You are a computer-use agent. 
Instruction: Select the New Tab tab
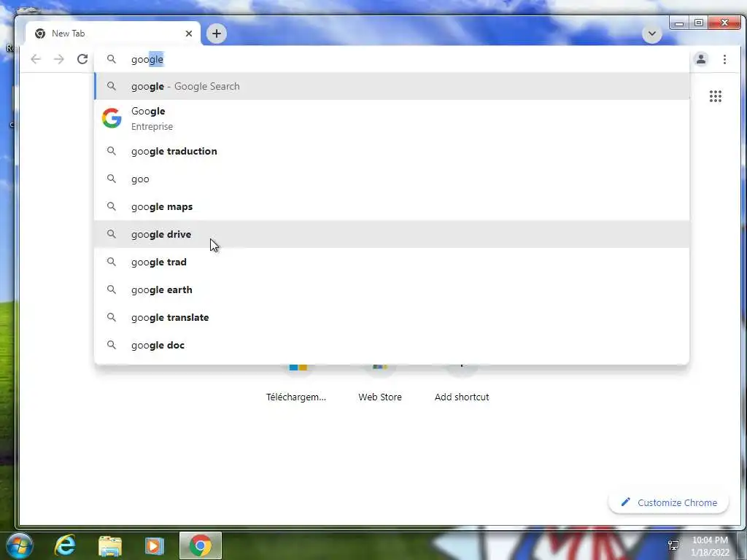113,34
